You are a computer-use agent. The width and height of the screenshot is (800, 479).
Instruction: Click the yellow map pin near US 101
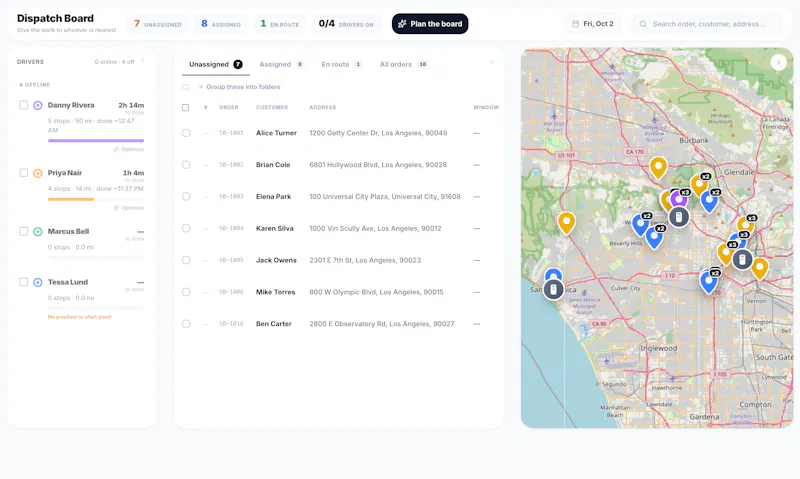coord(566,223)
